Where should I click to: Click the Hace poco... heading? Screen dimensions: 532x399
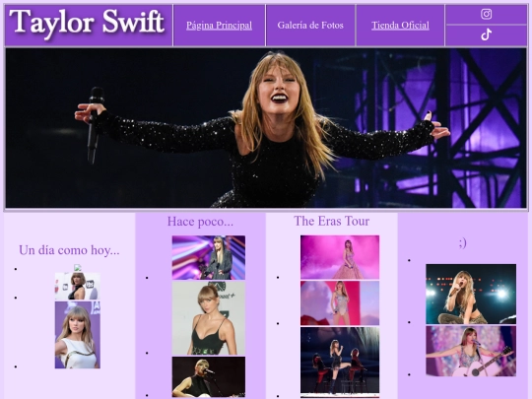(x=200, y=222)
